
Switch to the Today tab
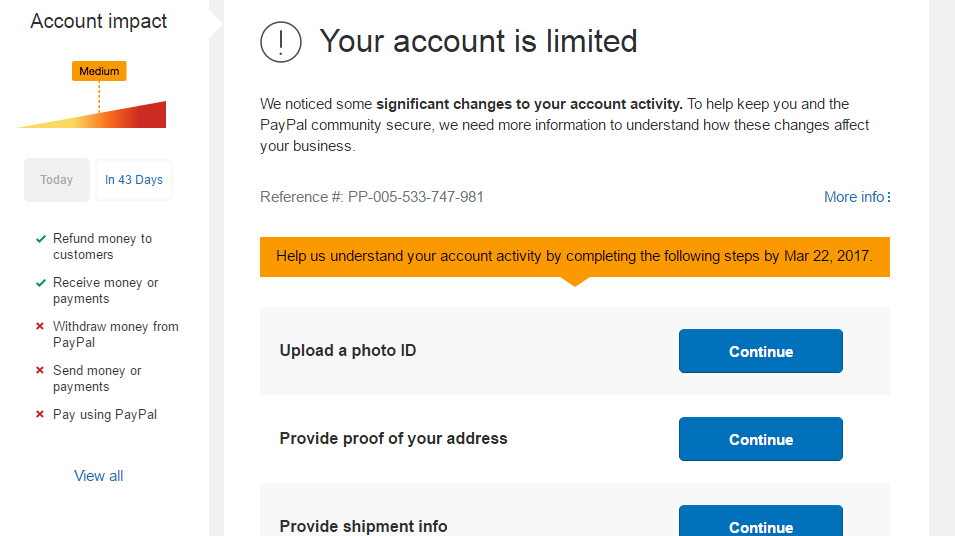(57, 180)
